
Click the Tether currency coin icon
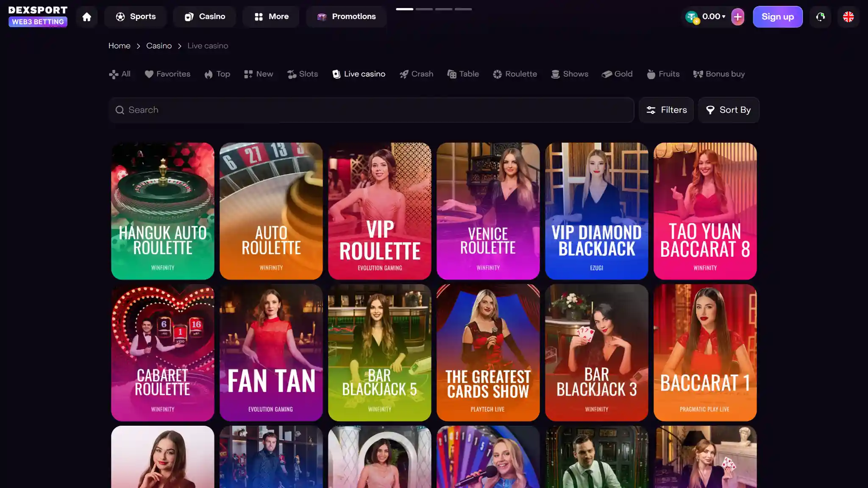click(692, 17)
